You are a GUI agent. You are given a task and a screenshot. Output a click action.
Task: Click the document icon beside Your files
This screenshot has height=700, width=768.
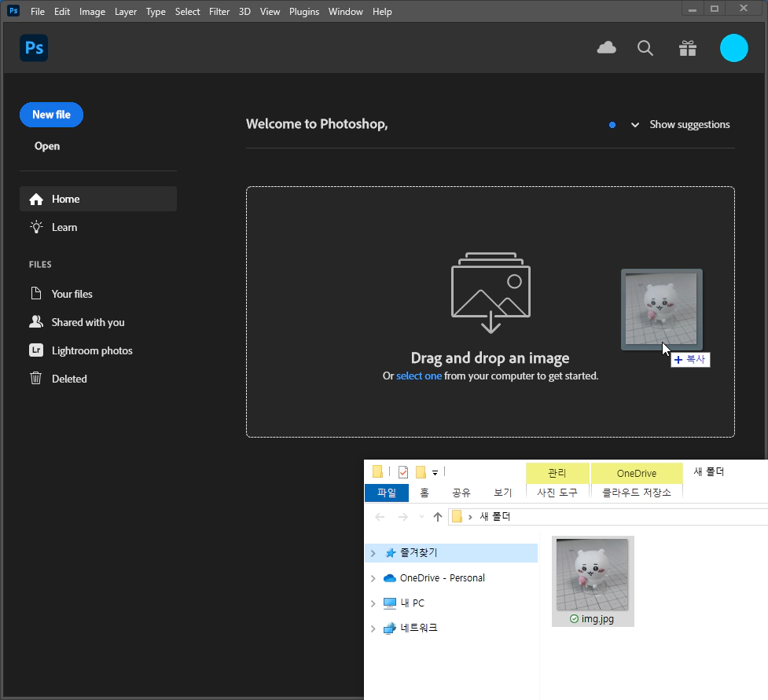(x=36, y=294)
